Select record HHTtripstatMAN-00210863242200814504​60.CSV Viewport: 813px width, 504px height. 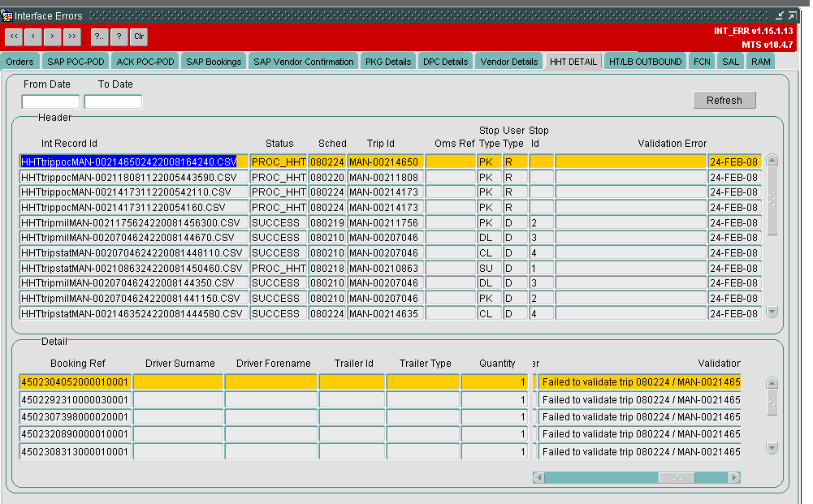(x=134, y=269)
